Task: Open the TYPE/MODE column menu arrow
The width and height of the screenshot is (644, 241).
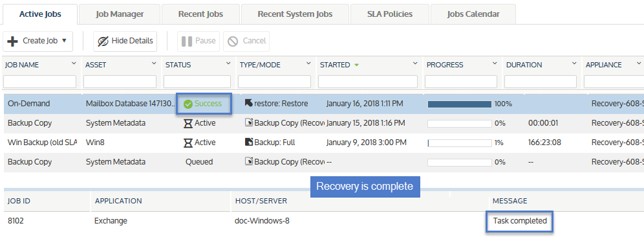Action: pos(308,63)
